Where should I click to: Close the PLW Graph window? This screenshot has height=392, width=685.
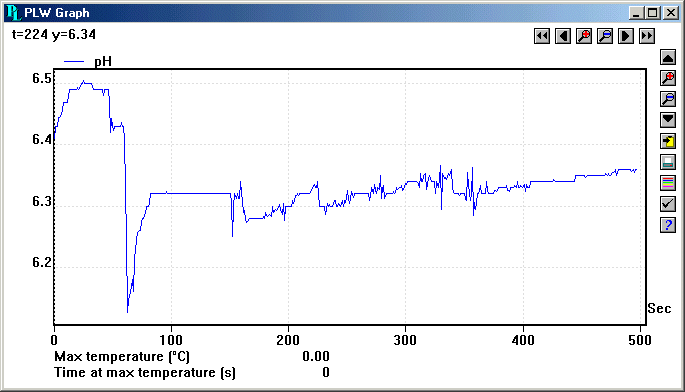pos(671,13)
